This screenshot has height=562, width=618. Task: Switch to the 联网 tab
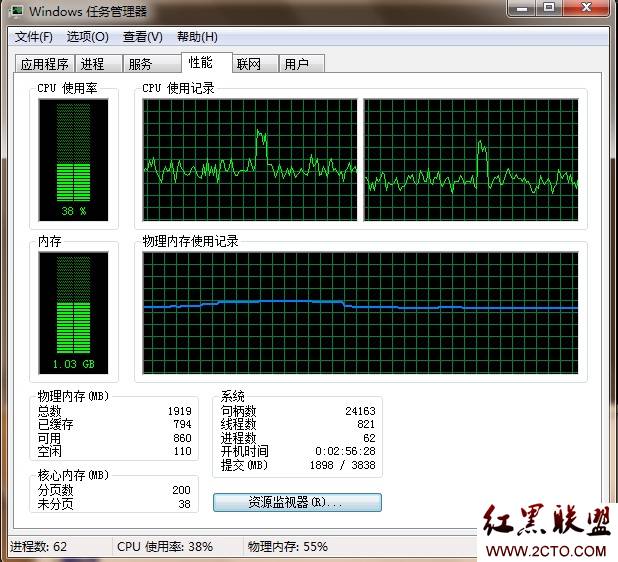(255, 64)
